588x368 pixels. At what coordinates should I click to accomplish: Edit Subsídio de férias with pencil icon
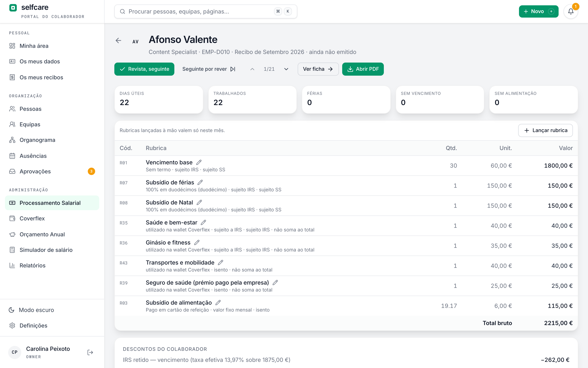(200, 182)
